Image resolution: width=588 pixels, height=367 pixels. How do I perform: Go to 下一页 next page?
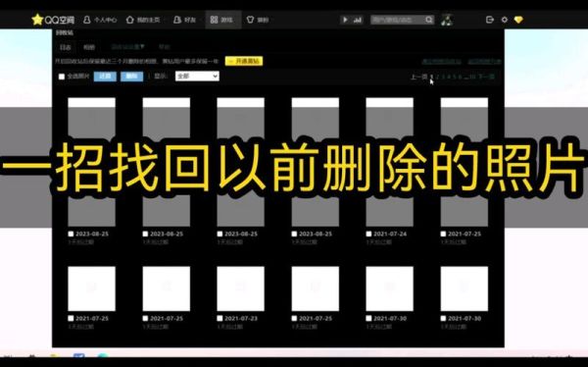click(486, 77)
